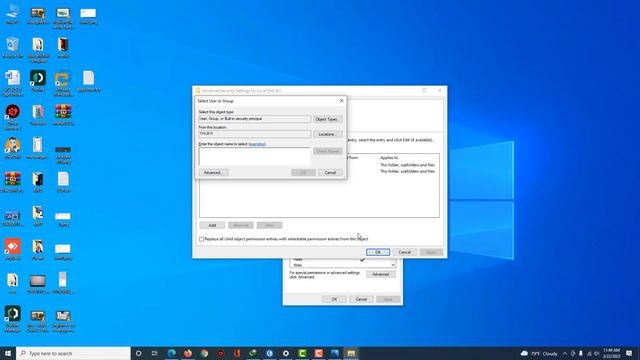Cancel the Select User or Group dialog
Image resolution: width=640 pixels, height=360 pixels.
[x=330, y=173]
